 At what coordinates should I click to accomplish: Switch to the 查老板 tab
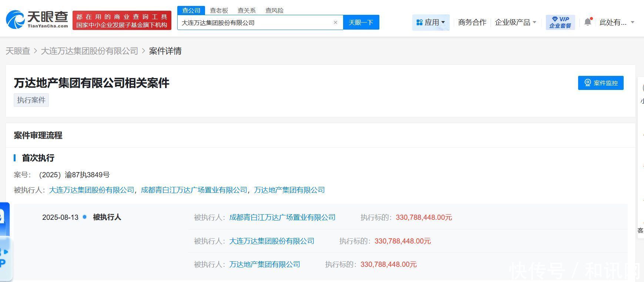[x=219, y=10]
